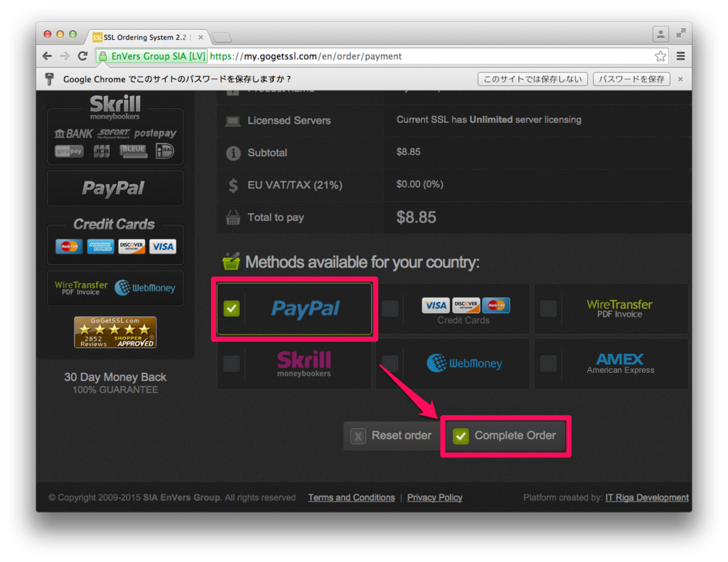The image size is (728, 562).
Task: Click the SOFORT logo in the sidebar
Action: coord(114,134)
